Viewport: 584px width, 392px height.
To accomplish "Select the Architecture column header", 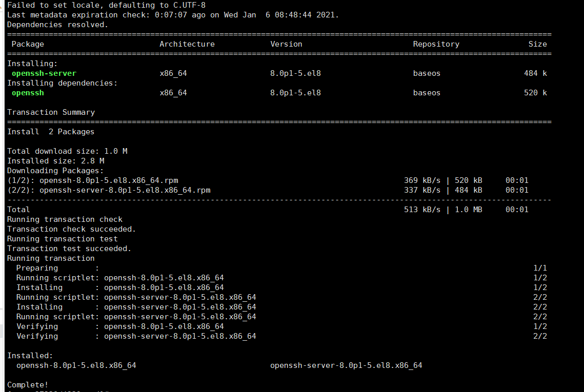I will tap(187, 44).
